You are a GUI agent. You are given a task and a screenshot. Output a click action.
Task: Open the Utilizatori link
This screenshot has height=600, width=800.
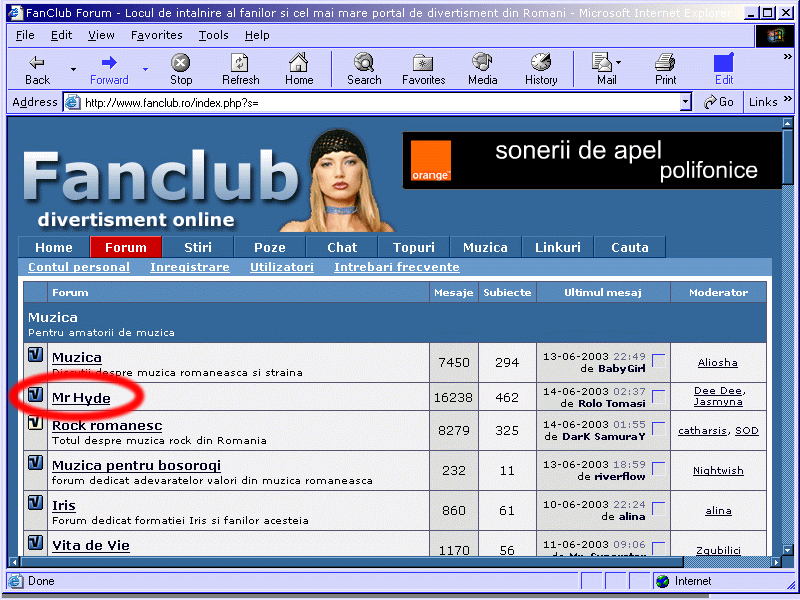tap(282, 267)
